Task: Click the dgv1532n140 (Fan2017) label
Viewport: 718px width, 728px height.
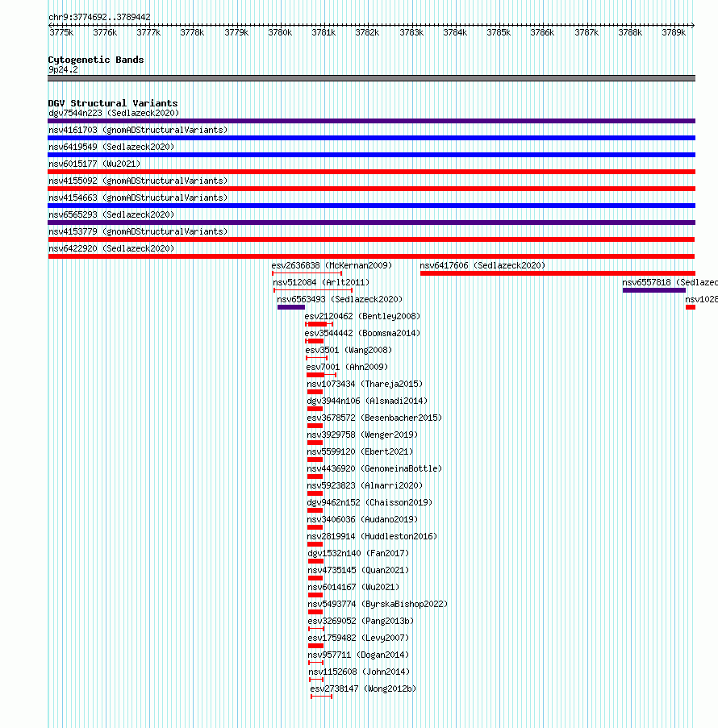Action: [358, 553]
